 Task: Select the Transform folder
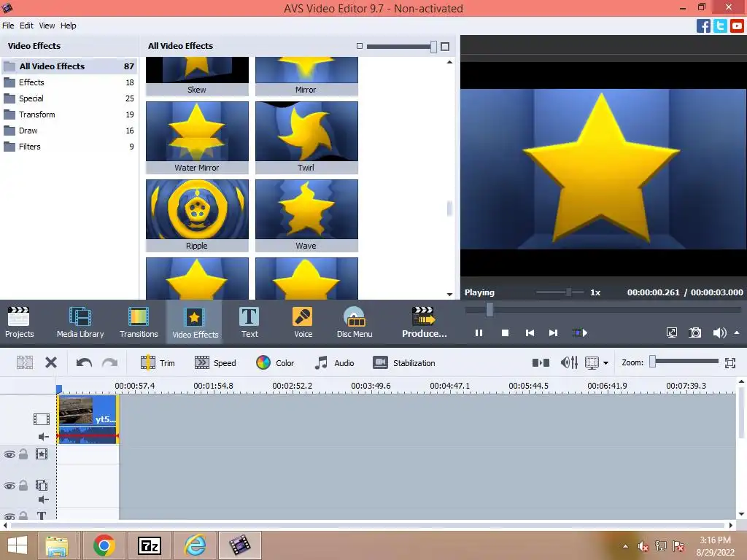click(x=69, y=114)
